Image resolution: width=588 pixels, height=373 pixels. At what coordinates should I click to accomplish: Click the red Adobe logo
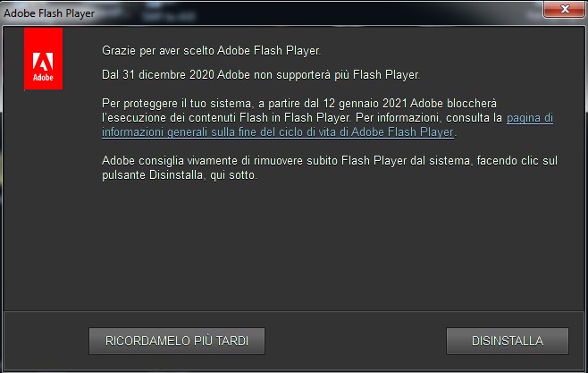(43, 59)
